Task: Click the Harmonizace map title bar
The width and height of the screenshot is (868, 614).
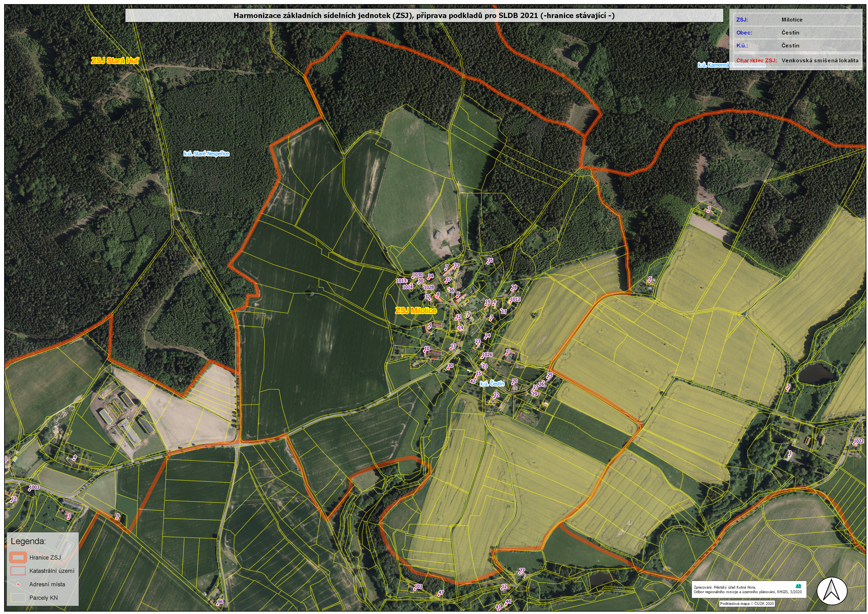Action: click(x=424, y=16)
